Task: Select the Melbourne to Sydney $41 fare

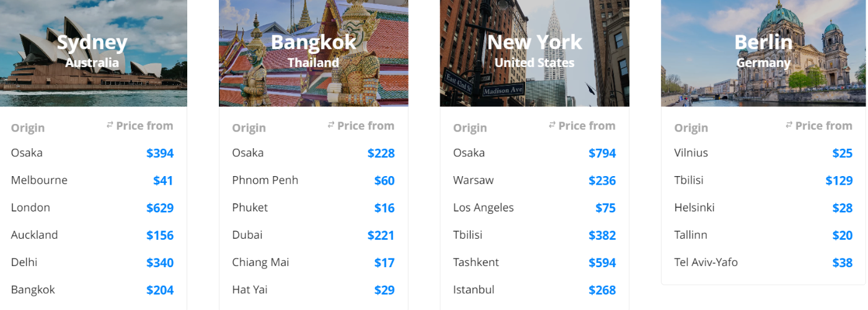Action: [x=164, y=180]
